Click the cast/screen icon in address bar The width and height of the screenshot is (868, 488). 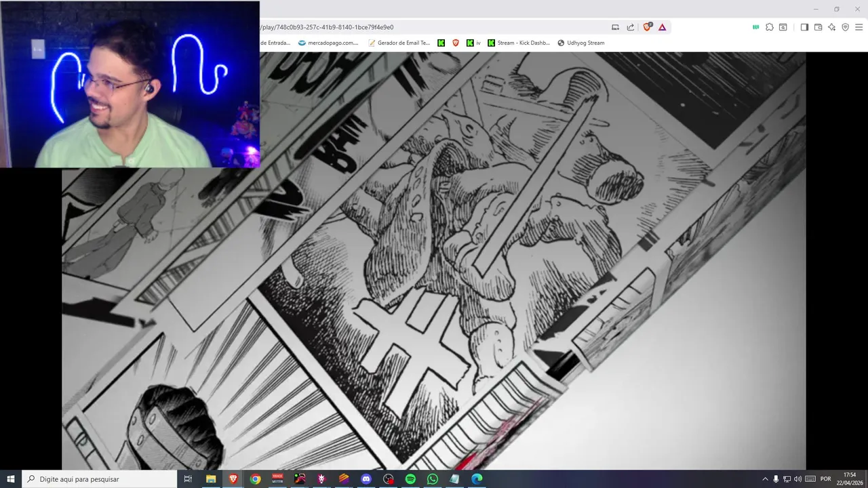(615, 27)
